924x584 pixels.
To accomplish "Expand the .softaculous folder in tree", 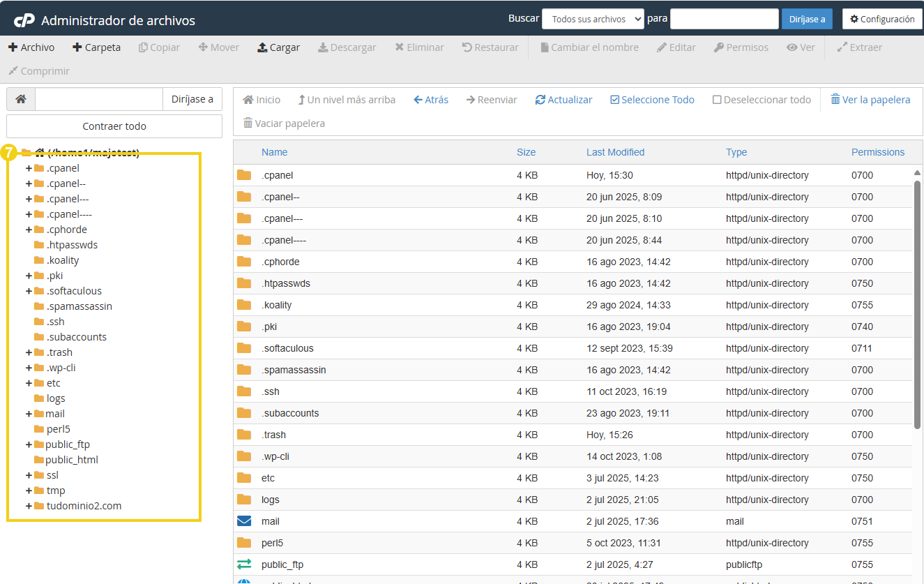I will pos(29,291).
